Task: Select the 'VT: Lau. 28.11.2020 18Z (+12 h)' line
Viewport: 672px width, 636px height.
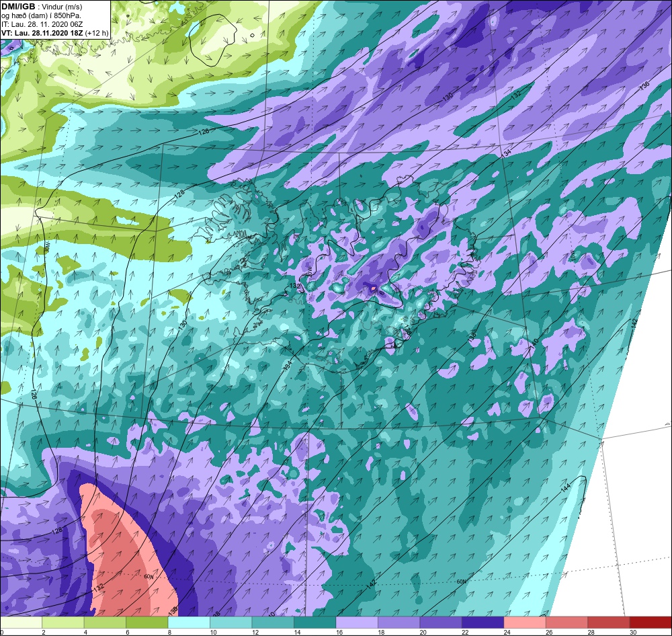Action: 55,33
